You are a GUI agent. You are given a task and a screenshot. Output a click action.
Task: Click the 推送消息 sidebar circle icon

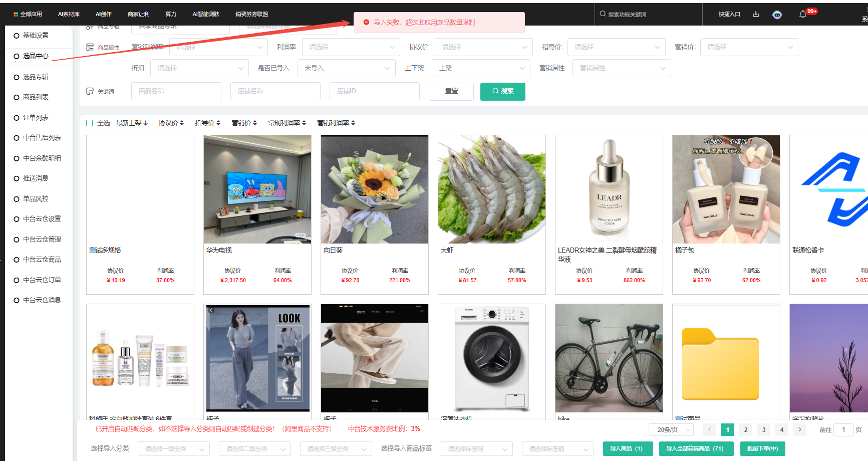pos(17,178)
